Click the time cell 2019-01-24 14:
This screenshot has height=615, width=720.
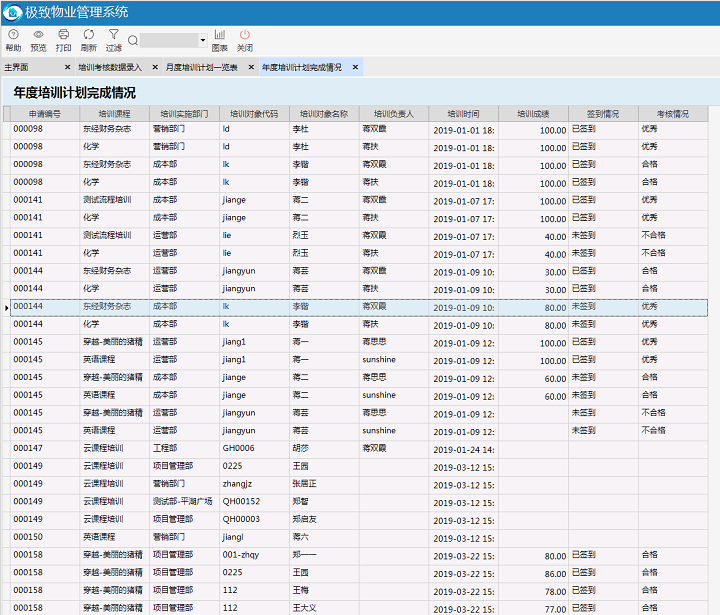pyautogui.click(x=464, y=450)
